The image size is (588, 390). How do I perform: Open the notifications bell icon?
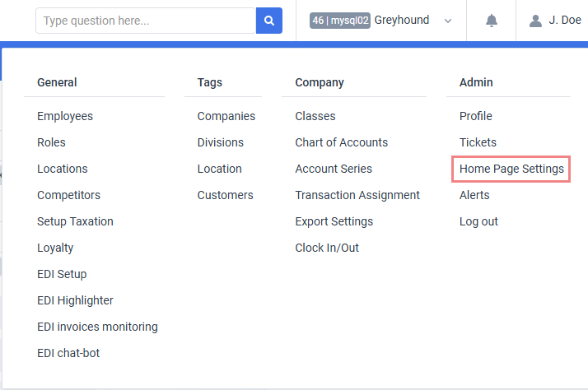click(492, 21)
